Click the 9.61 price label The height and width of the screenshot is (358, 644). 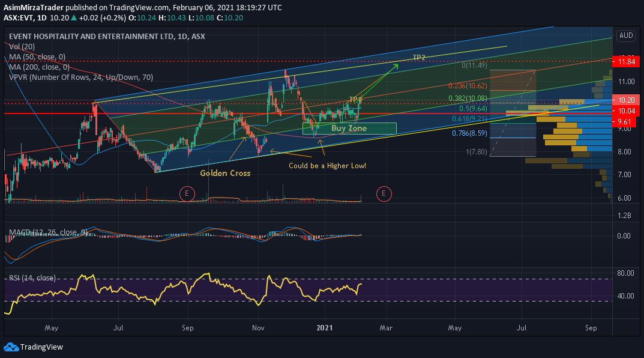[624, 122]
